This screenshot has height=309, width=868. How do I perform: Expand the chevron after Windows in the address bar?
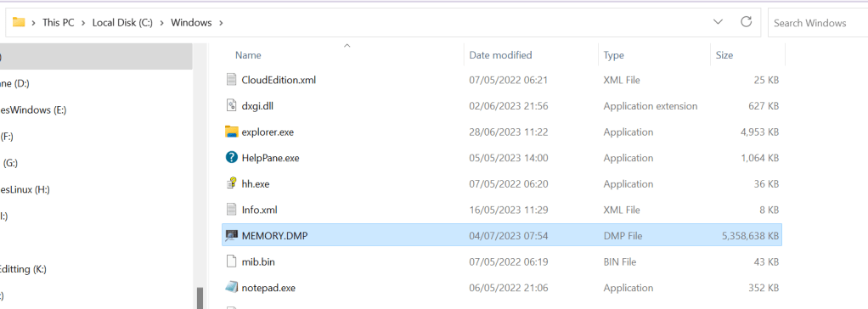(x=221, y=23)
